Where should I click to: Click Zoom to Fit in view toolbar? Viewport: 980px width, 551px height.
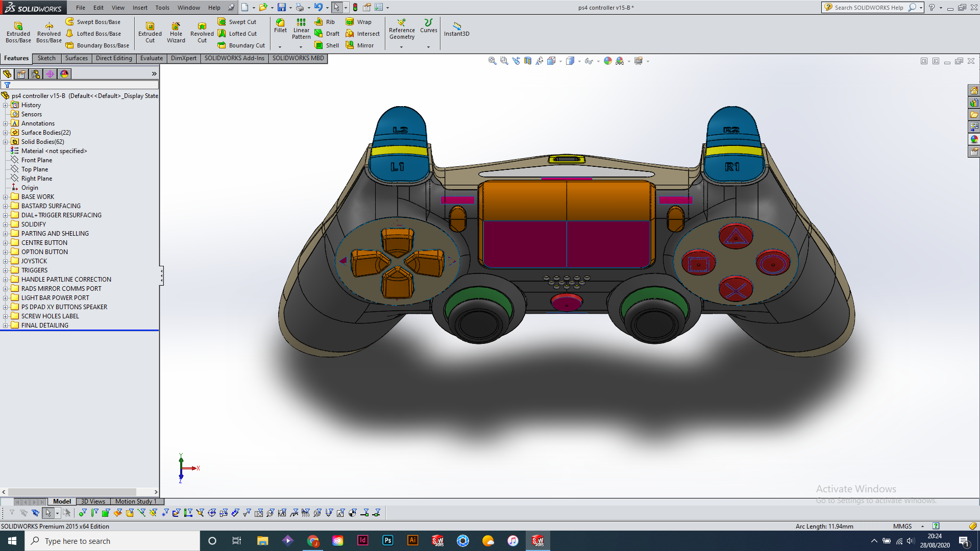point(492,61)
